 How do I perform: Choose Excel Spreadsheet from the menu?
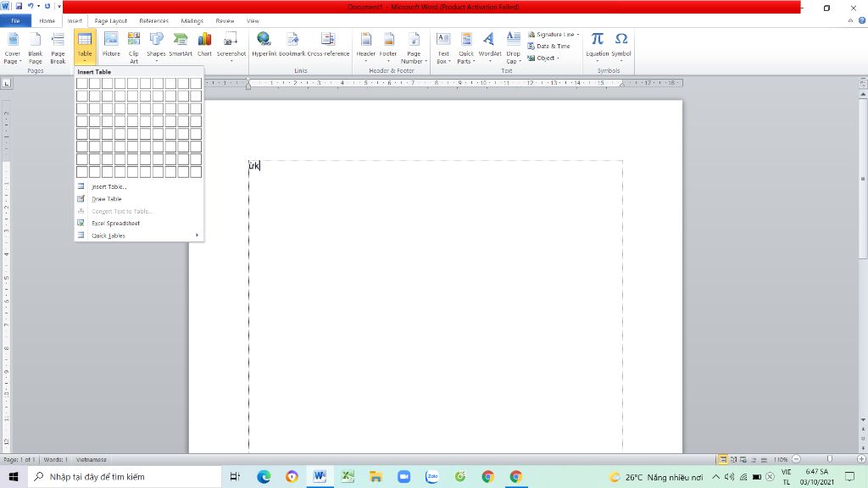(139, 224)
